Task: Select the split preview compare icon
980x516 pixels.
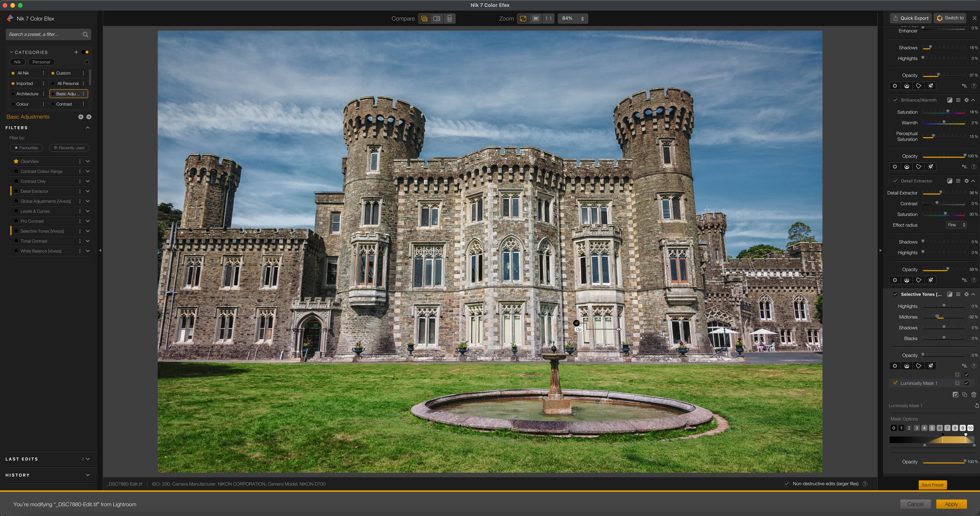Action: click(437, 18)
